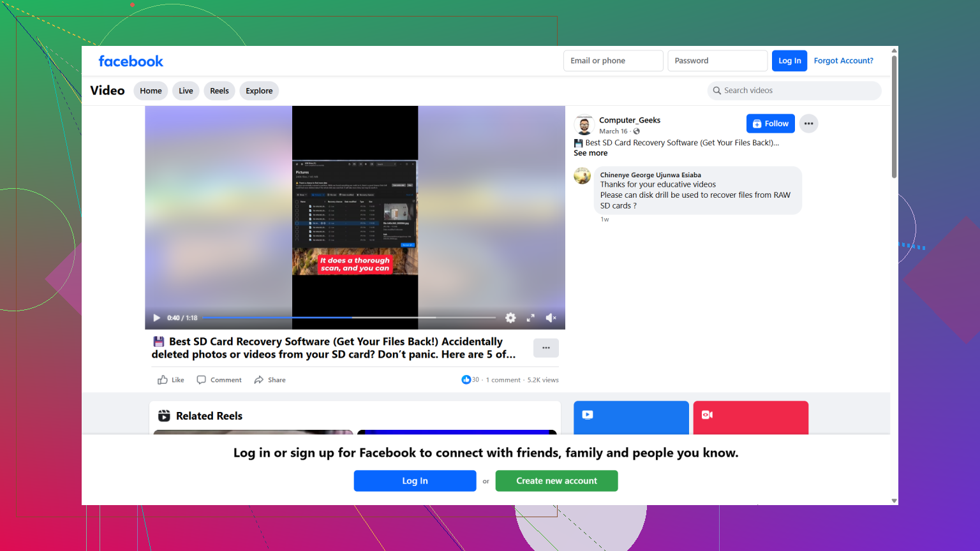The width and height of the screenshot is (980, 551).
Task: View the 30 reactions count
Action: tap(470, 380)
